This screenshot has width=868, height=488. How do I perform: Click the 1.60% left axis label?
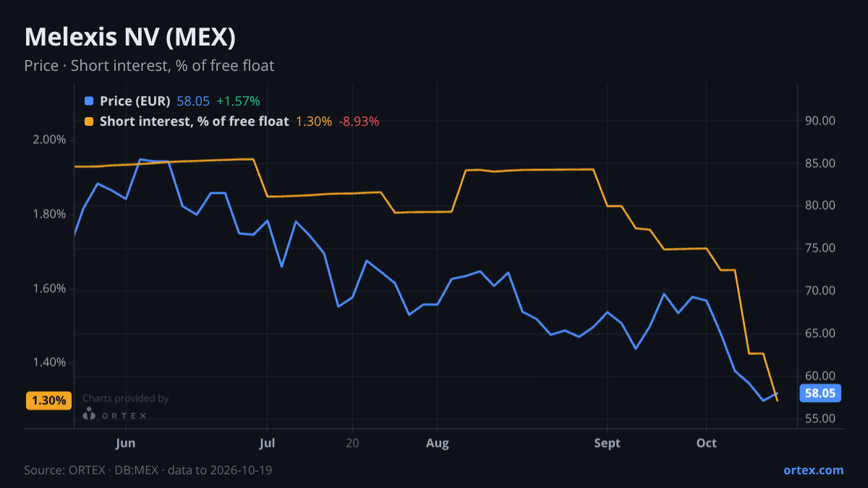pyautogui.click(x=50, y=288)
